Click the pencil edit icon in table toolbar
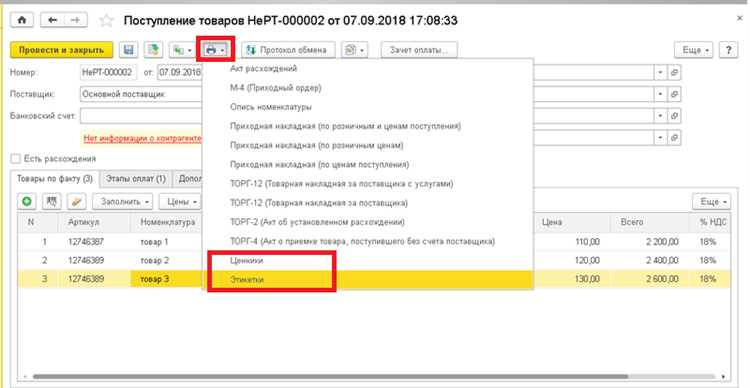Screen dimensions: 750x388 click(x=76, y=201)
